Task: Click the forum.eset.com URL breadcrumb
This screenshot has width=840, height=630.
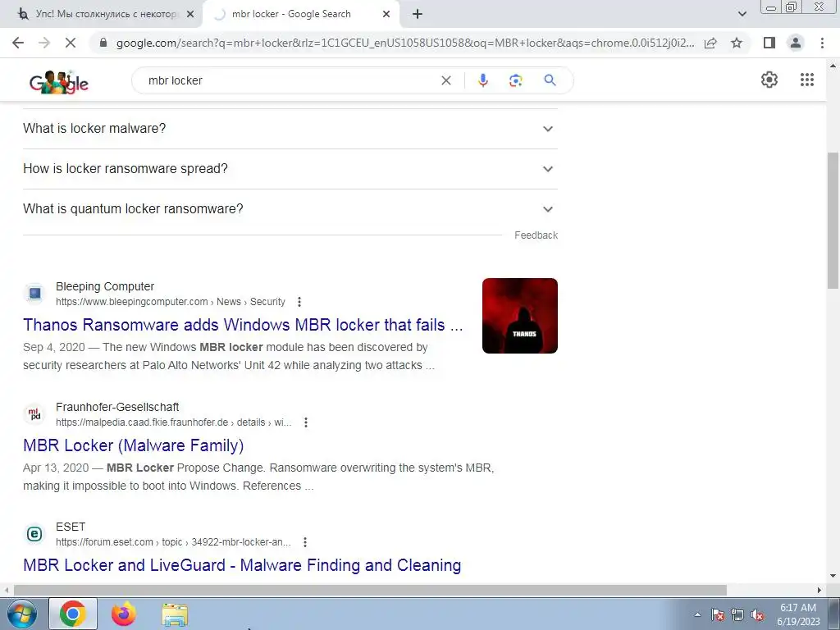Action: (x=173, y=542)
